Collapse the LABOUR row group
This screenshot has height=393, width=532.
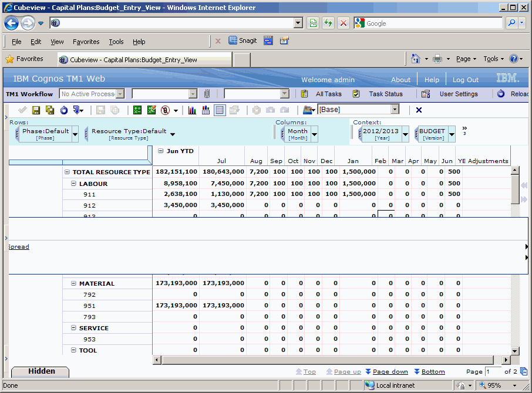click(x=73, y=183)
